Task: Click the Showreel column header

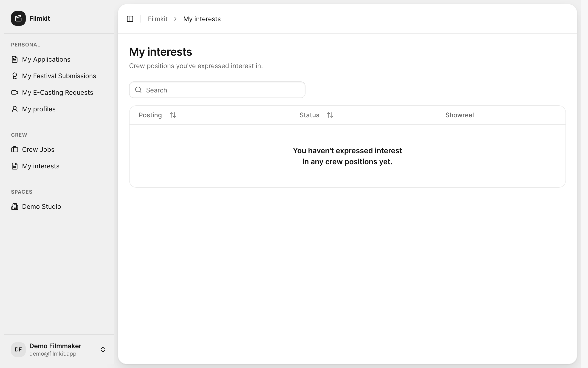Action: click(459, 115)
